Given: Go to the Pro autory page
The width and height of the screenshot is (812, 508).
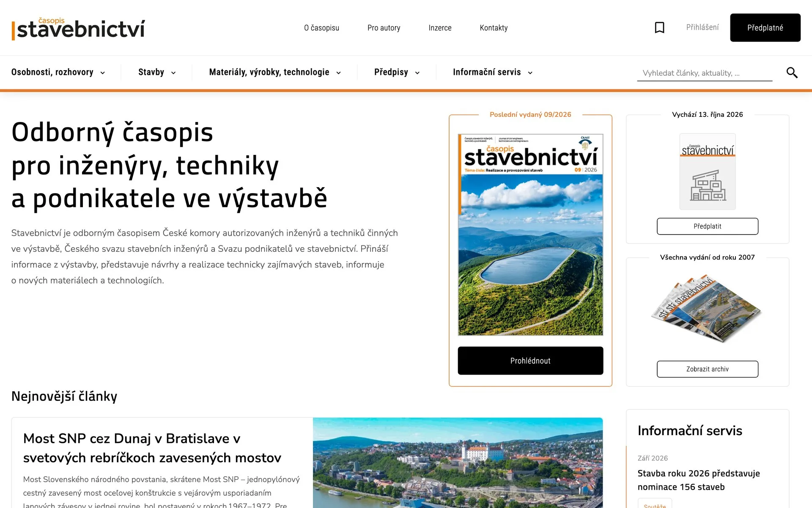Looking at the screenshot, I should coord(384,28).
